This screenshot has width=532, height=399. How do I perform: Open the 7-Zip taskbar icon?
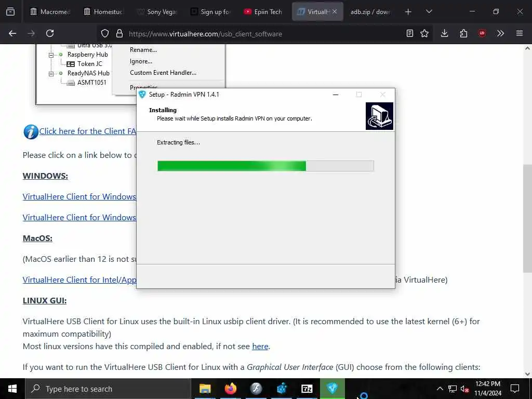pyautogui.click(x=307, y=389)
